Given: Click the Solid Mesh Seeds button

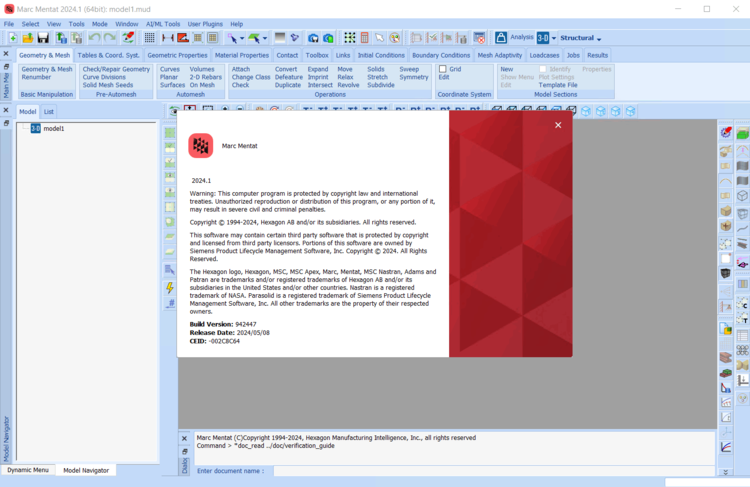Looking at the screenshot, I should 108,85.
